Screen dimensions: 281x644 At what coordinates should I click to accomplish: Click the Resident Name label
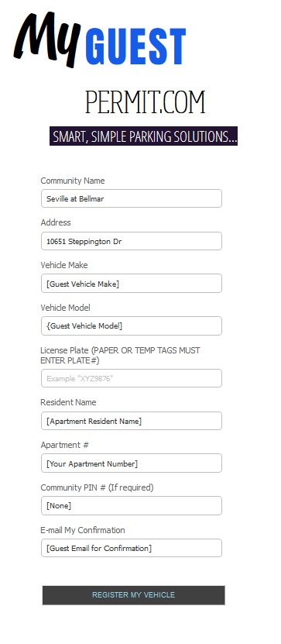[x=68, y=402]
